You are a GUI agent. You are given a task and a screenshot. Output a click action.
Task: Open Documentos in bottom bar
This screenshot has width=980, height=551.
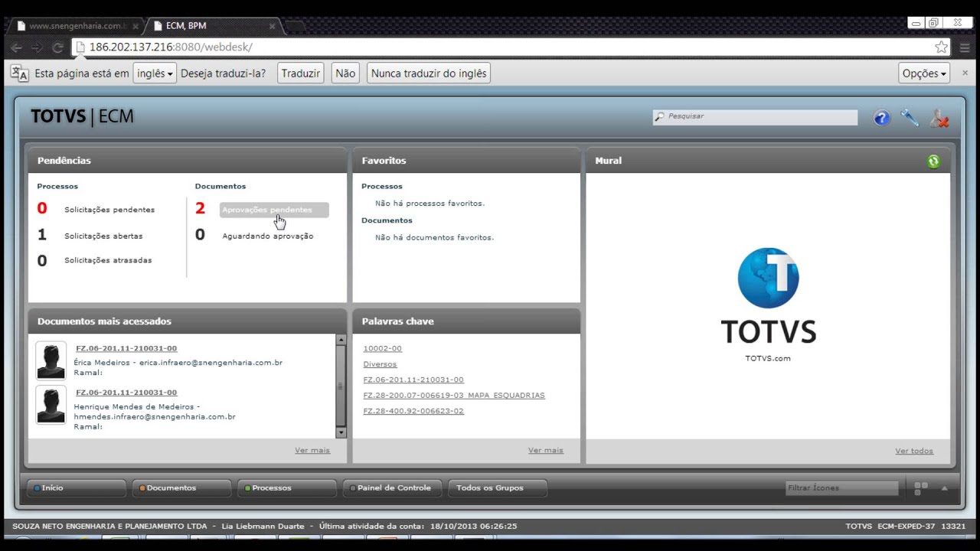pos(181,487)
